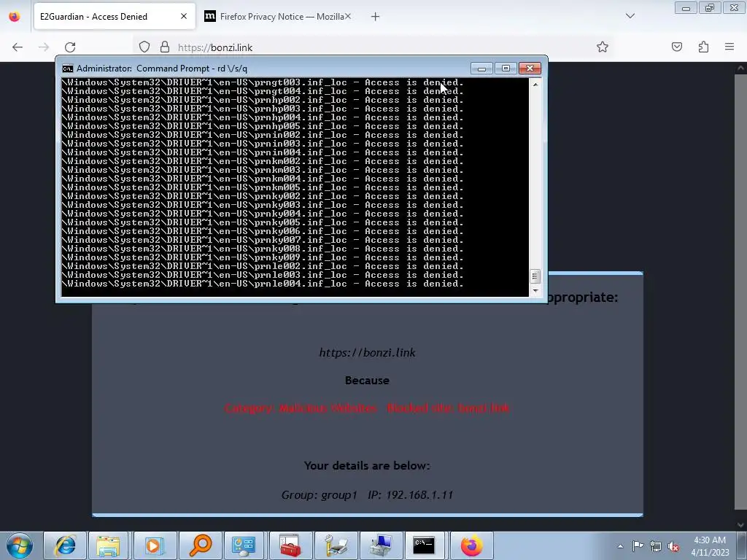
Task: Click prnhp002.inf_loc line in Command Prompt
Action: [x=263, y=100]
